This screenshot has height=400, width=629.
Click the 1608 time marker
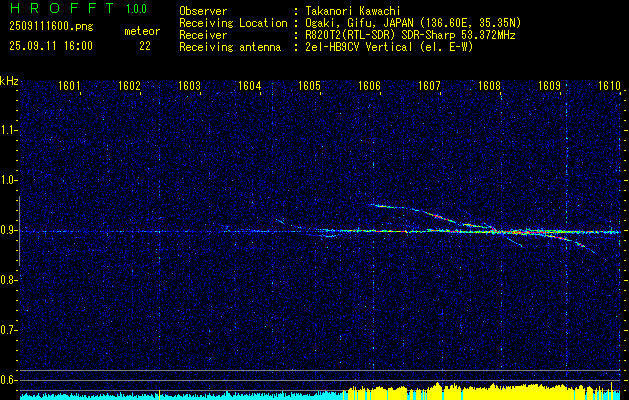(489, 86)
